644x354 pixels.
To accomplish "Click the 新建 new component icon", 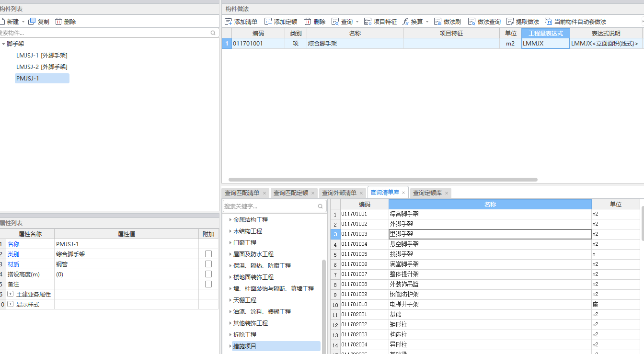I will (2, 22).
